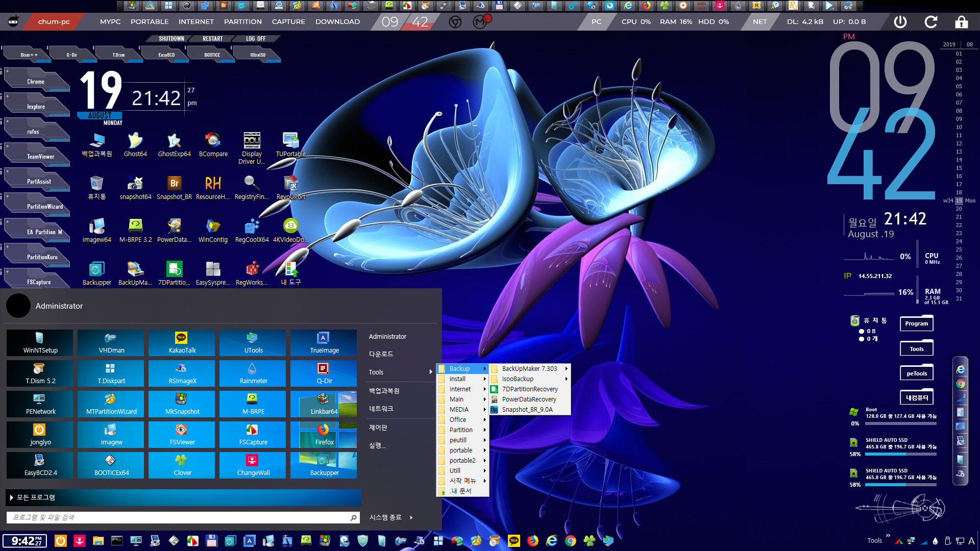Expand the install folder submenu
The width and height of the screenshot is (980, 551).
coord(462,379)
